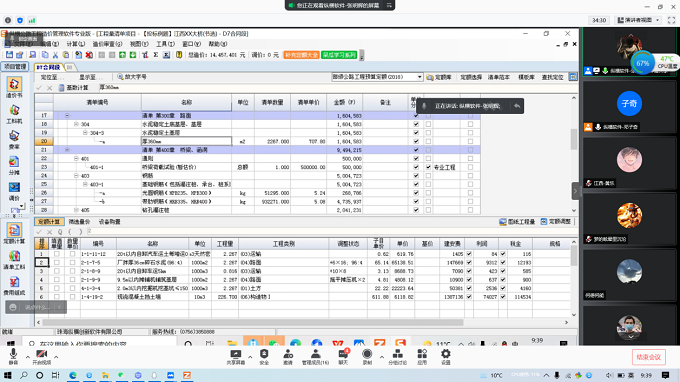Click the sigma sum icon
Screen dimensions: 680x382
tap(156, 55)
